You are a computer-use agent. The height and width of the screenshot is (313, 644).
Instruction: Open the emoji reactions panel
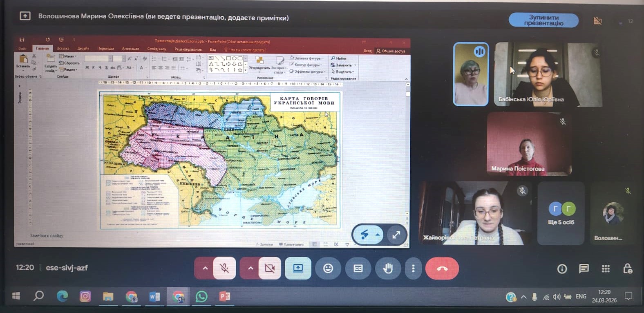[x=328, y=268]
